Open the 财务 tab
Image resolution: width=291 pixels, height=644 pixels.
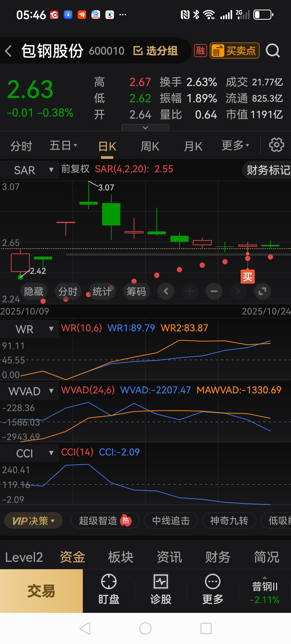click(x=218, y=557)
